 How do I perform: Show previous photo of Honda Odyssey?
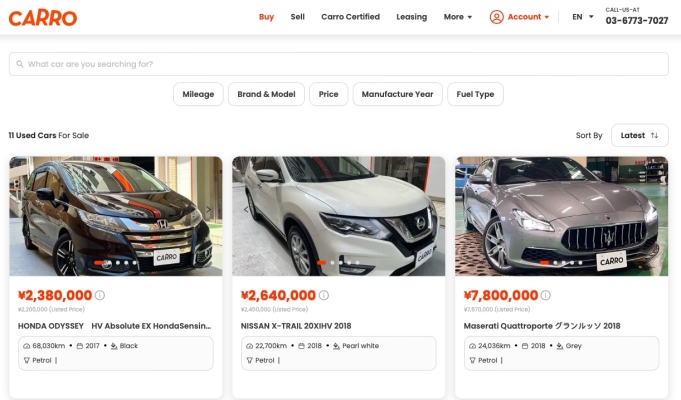(x=23, y=209)
